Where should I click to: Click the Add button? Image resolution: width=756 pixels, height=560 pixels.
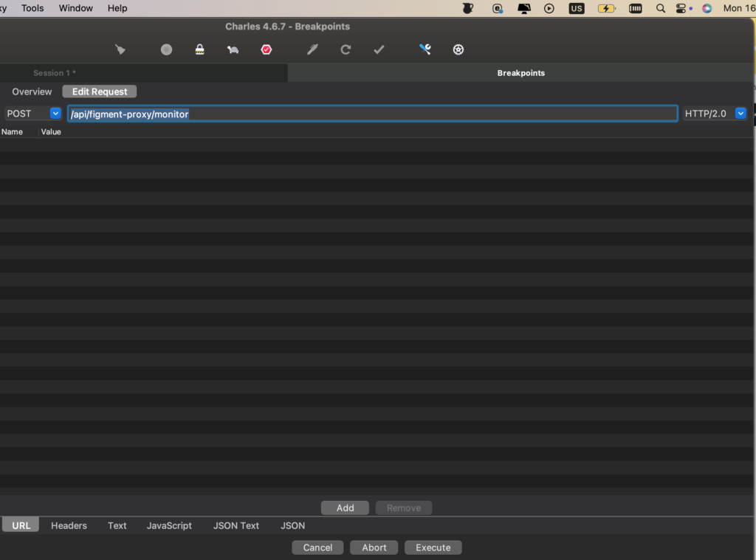pos(345,508)
